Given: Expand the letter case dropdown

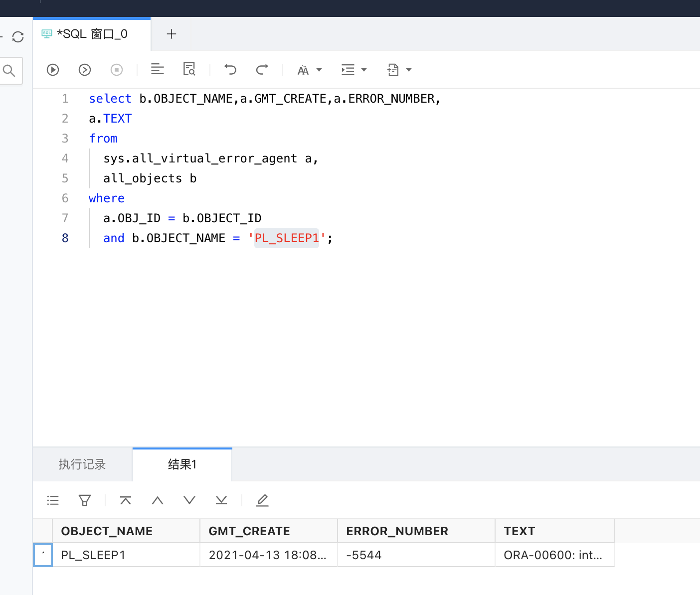Looking at the screenshot, I should click(x=310, y=70).
